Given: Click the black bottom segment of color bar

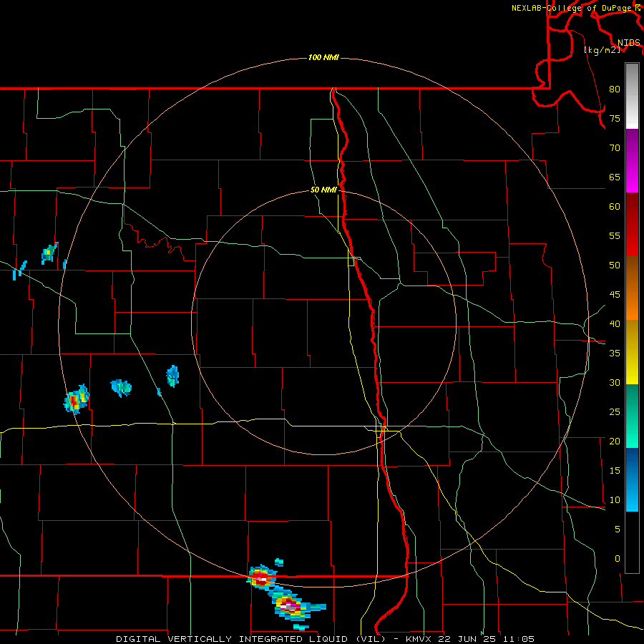Looking at the screenshot, I should coord(632,542).
